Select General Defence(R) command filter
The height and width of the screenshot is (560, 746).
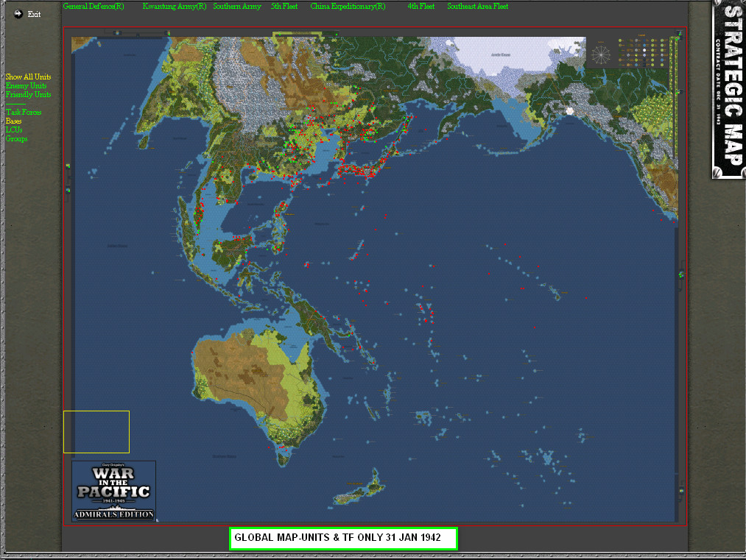pyautogui.click(x=94, y=6)
